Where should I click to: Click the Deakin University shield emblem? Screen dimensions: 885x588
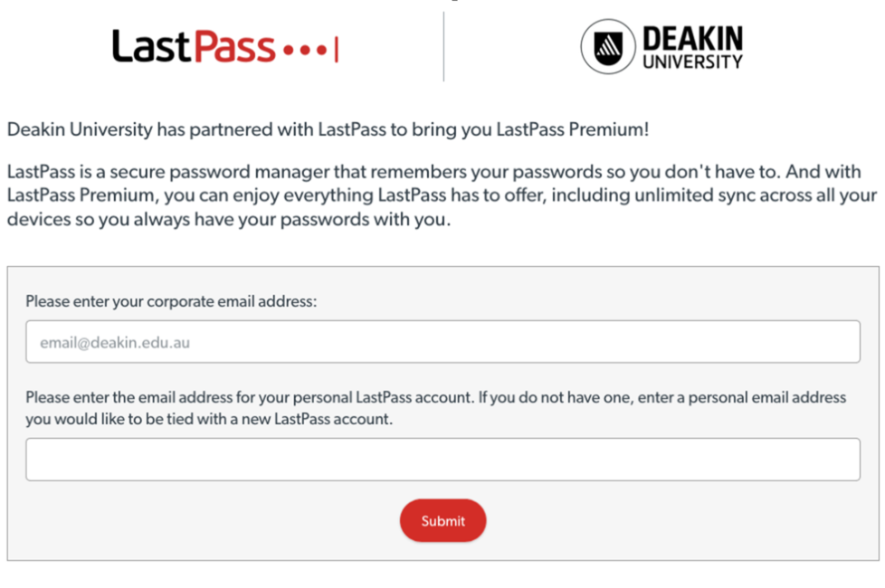[607, 47]
